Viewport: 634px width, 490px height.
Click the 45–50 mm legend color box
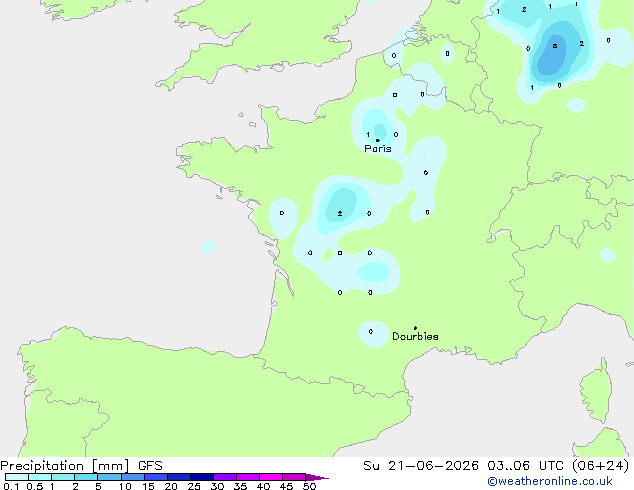click(x=294, y=477)
